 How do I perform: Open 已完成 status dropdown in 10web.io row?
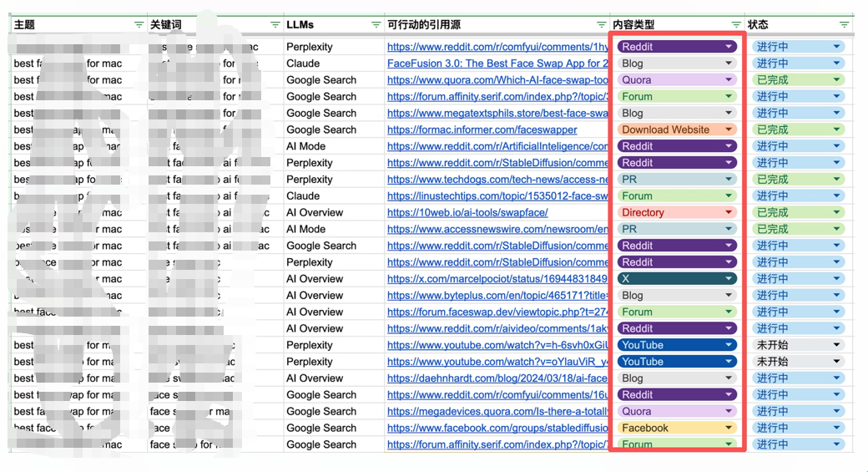[798, 213]
